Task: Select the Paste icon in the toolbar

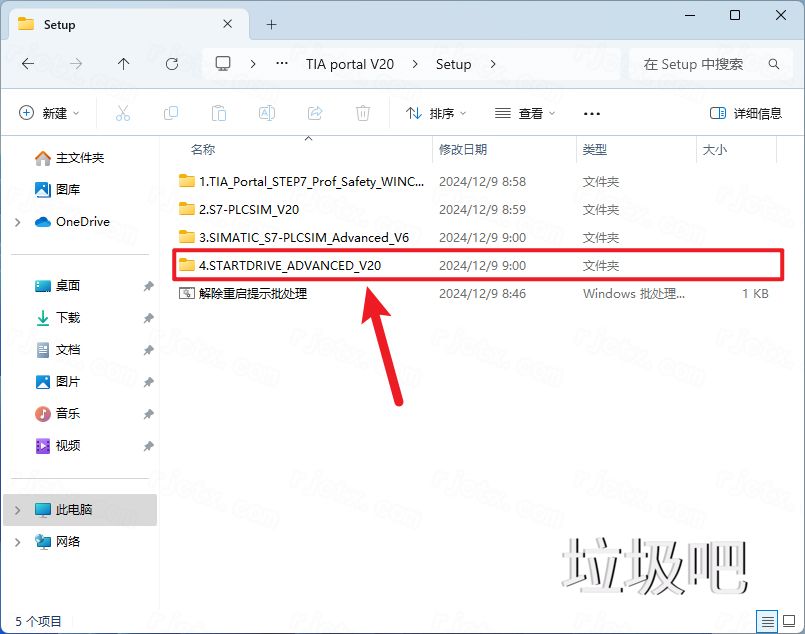Action: tap(219, 112)
